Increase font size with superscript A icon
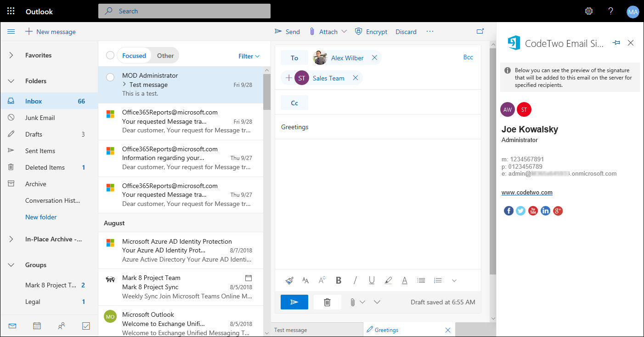This screenshot has height=337, width=644. 322,280
